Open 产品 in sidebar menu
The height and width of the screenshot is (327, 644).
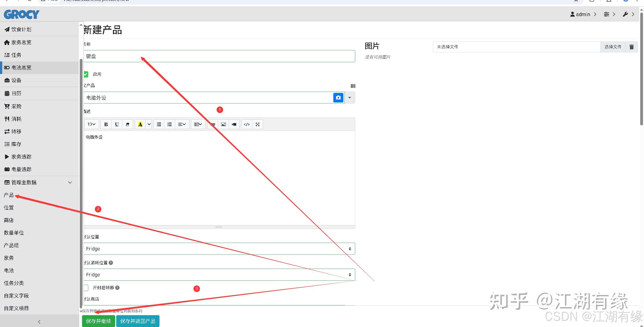[x=9, y=195]
